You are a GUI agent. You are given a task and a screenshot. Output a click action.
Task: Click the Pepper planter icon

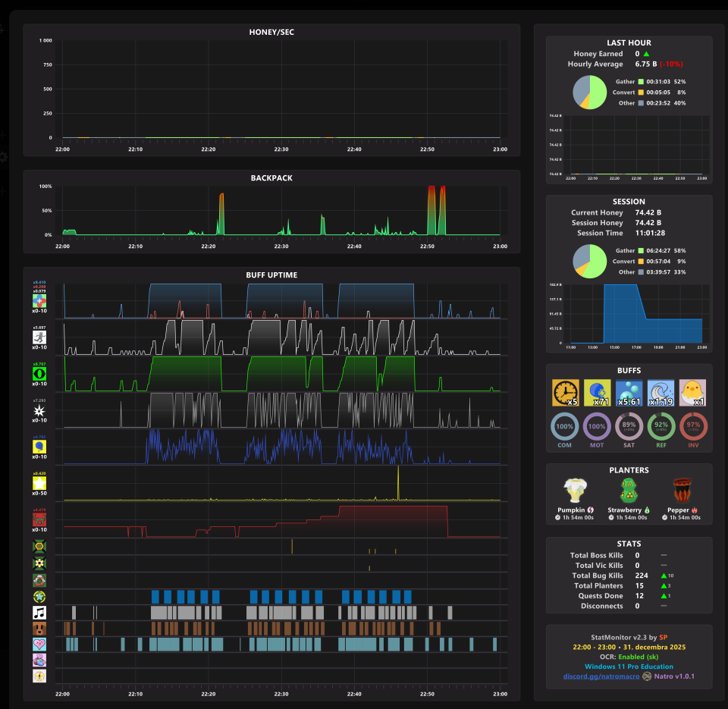tap(682, 491)
